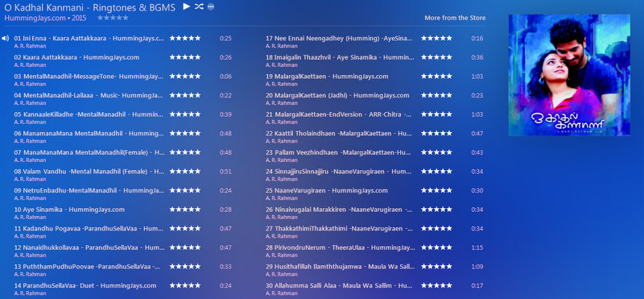Click the album title O Kadhal Kanmani heading
The height and width of the screenshot is (299, 644).
(x=89, y=7)
